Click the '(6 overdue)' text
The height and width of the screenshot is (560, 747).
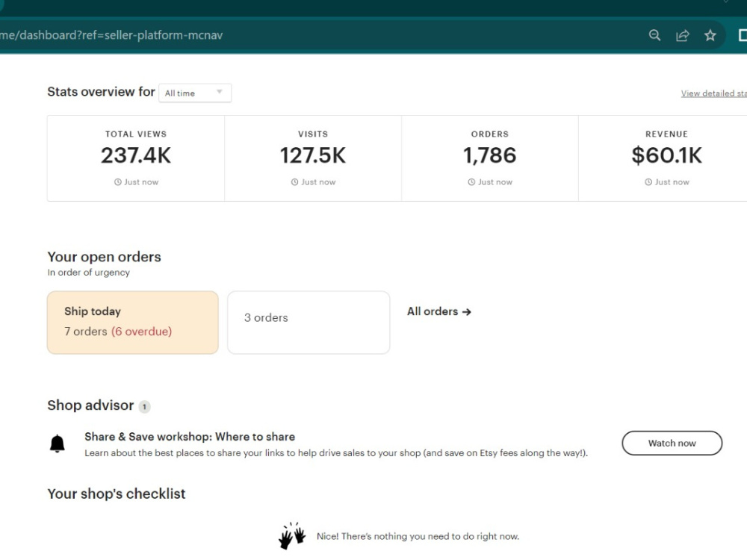[141, 332]
